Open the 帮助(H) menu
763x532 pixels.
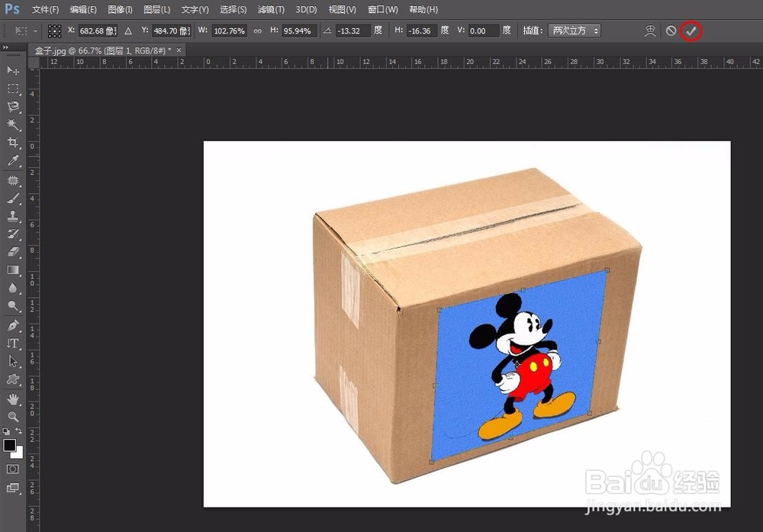pyautogui.click(x=423, y=9)
